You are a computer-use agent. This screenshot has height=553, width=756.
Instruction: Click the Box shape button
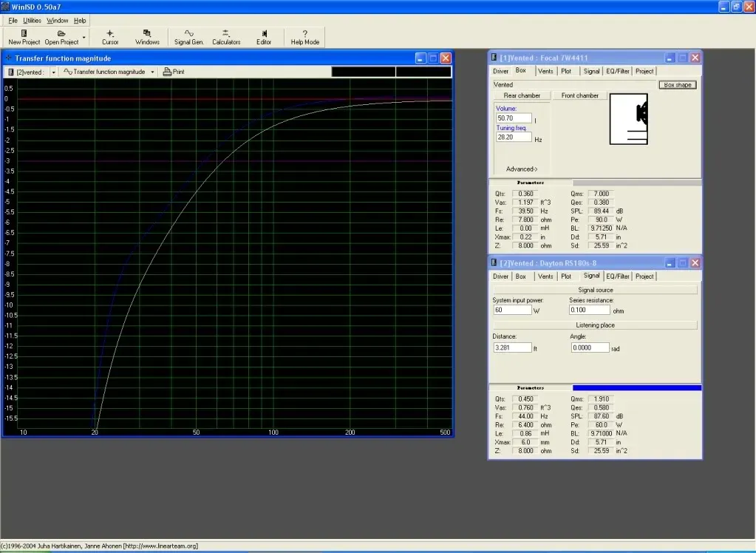[x=678, y=85]
